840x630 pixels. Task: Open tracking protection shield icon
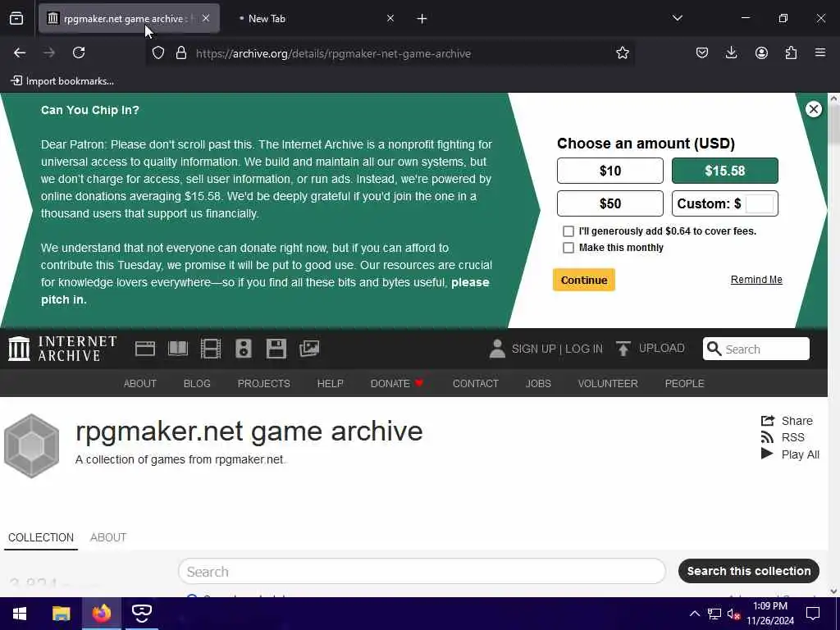pos(158,53)
